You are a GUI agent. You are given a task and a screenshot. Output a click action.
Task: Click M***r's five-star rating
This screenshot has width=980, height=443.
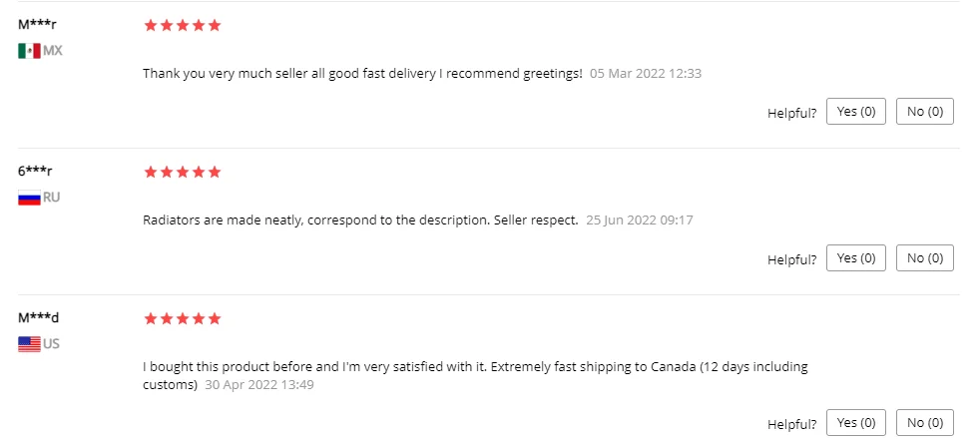click(x=183, y=25)
